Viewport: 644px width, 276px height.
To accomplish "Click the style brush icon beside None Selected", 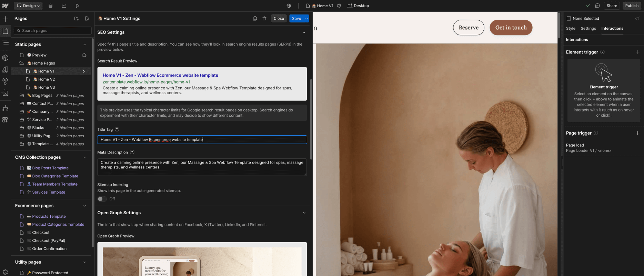I will (x=637, y=19).
